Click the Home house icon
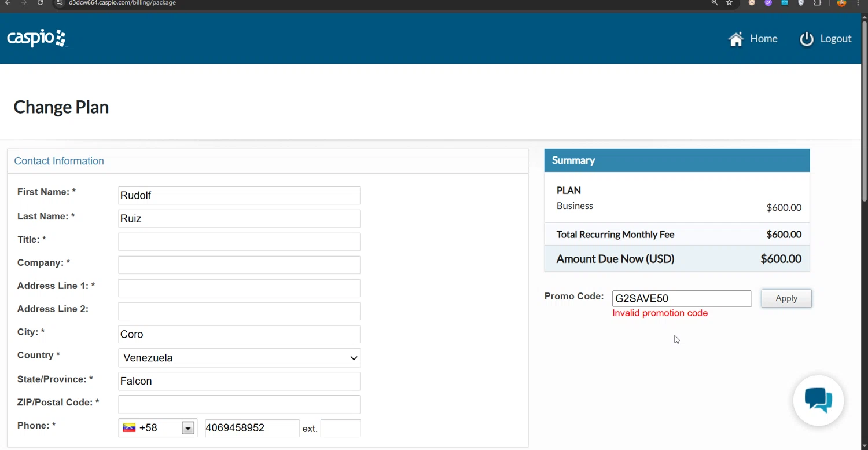This screenshot has height=450, width=868. [x=735, y=39]
